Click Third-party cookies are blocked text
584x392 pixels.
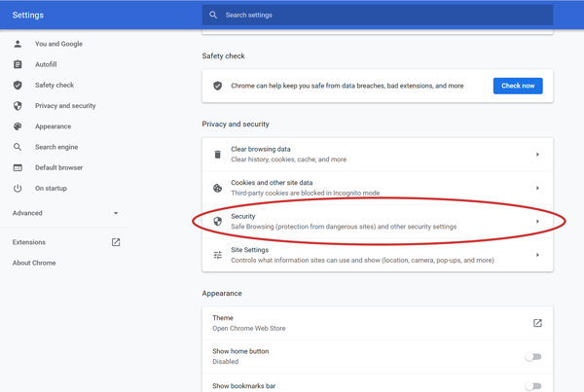tap(306, 194)
